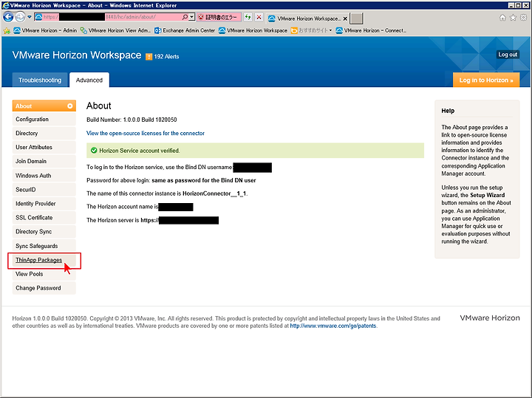Switch to the Troubleshooting tab
The image size is (532, 398).
pyautogui.click(x=40, y=80)
